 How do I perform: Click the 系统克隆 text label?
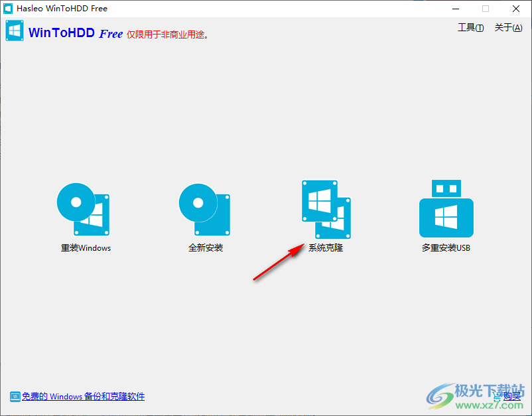coord(326,247)
